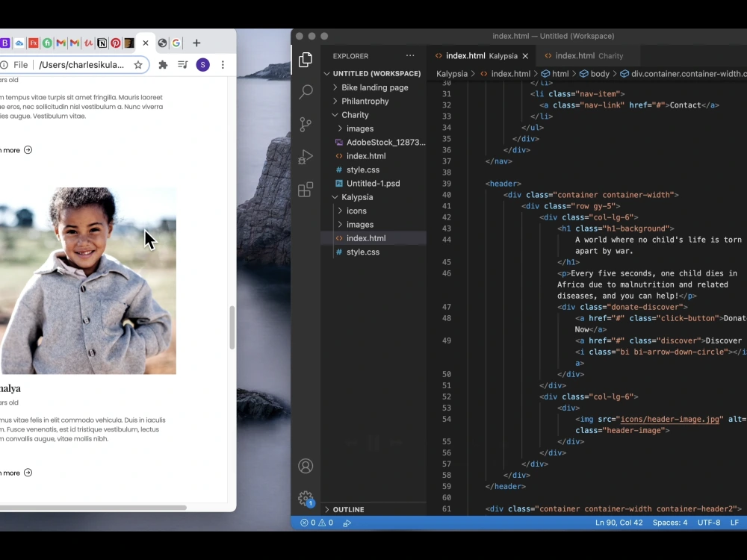747x560 pixels.
Task: Change indentation via Spaces: 4
Action: click(669, 523)
